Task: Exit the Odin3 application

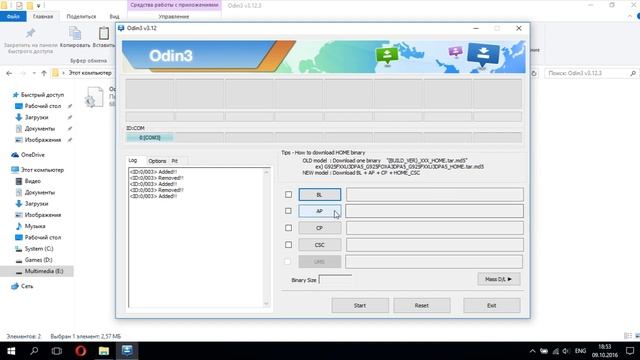Action: coord(491,305)
